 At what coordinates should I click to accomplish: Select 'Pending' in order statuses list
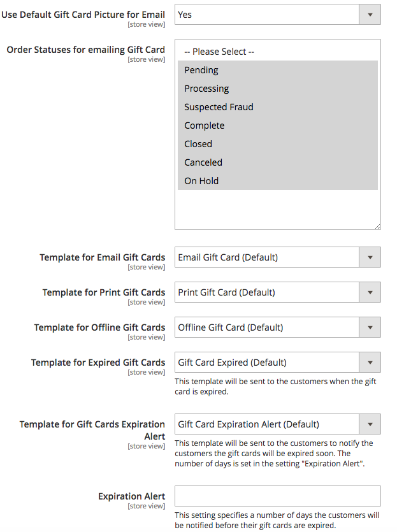click(x=278, y=70)
